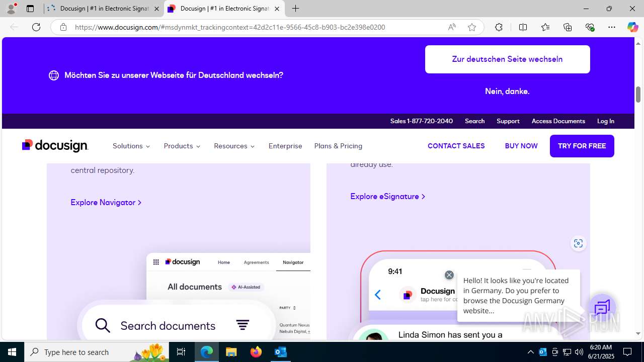Open Outlook from taskbar
This screenshot has width=644, height=362.
coord(281,352)
